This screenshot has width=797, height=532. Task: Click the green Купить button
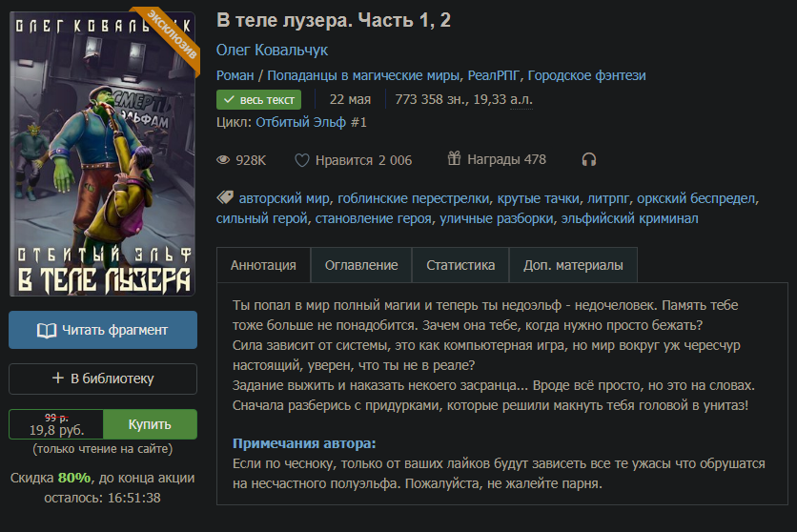click(x=150, y=424)
